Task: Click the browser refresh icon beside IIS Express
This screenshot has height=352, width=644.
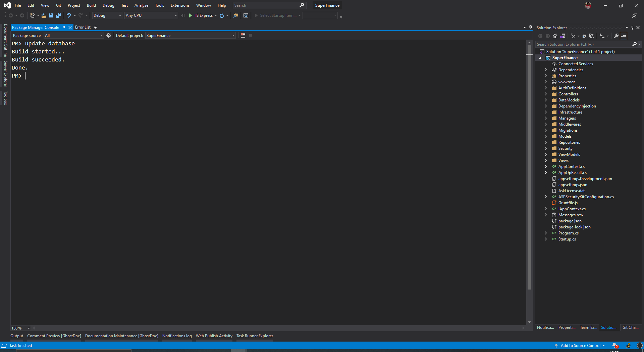Action: click(222, 15)
